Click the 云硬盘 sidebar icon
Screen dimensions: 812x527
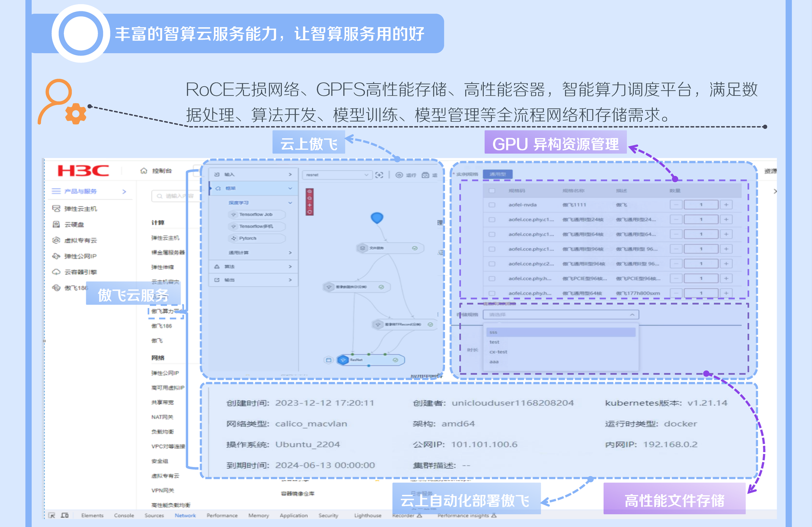tap(56, 224)
